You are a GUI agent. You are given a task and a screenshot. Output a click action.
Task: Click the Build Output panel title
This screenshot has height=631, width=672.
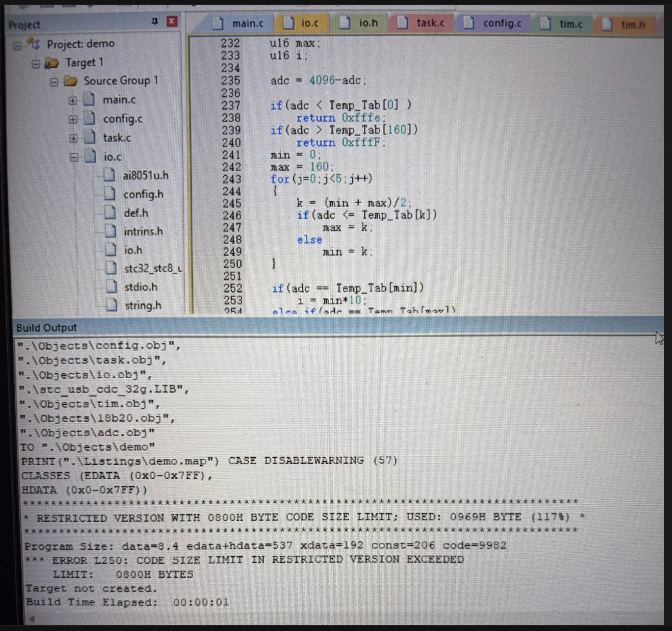tap(46, 328)
